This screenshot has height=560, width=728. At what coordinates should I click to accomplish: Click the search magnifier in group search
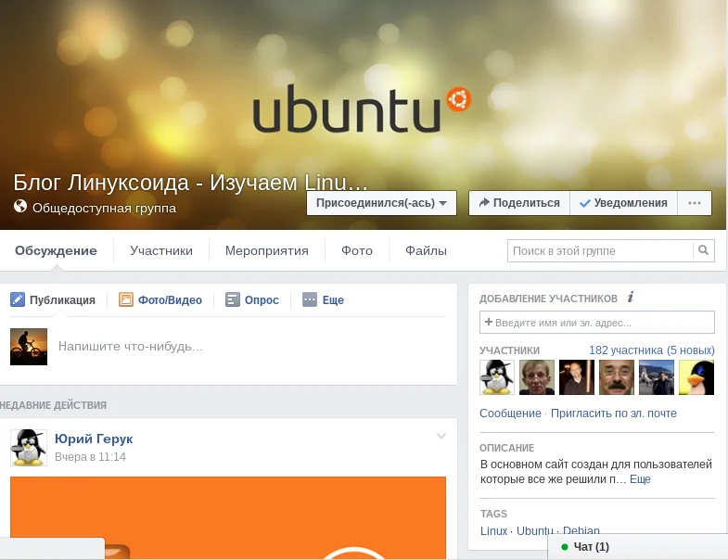click(x=703, y=250)
